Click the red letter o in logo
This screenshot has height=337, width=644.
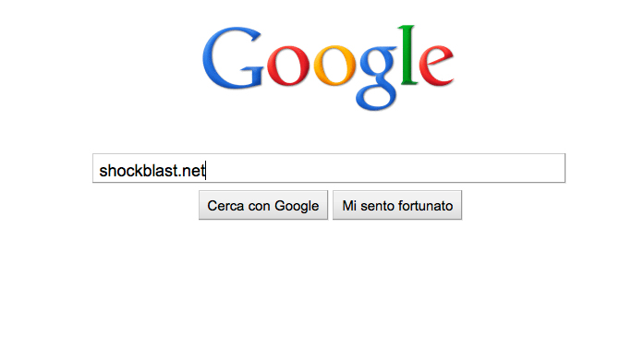pos(288,66)
